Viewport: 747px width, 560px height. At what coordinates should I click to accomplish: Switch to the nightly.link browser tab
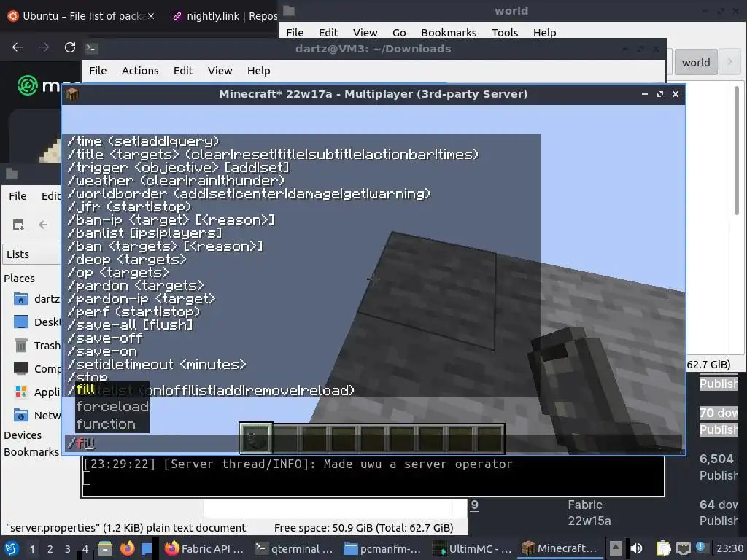224,16
